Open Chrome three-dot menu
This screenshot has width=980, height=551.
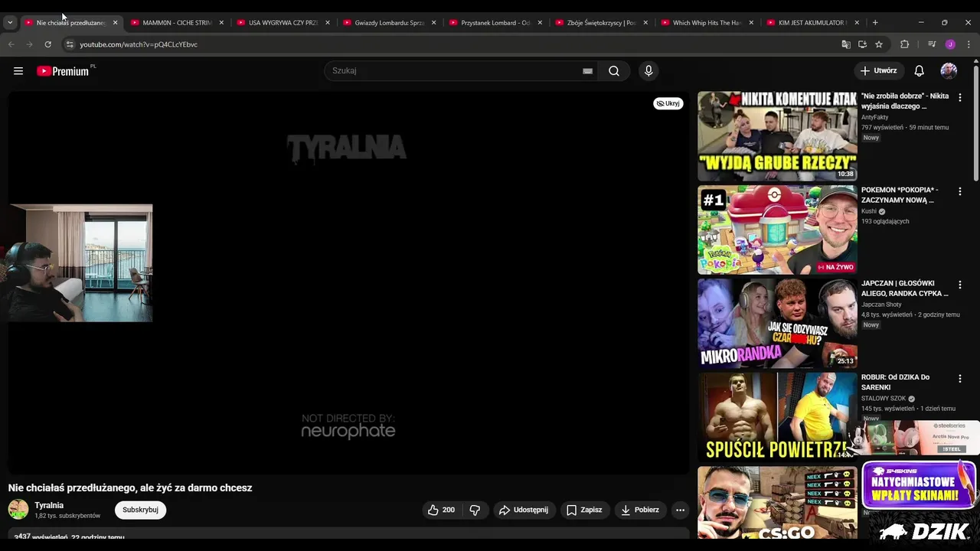tap(969, 44)
